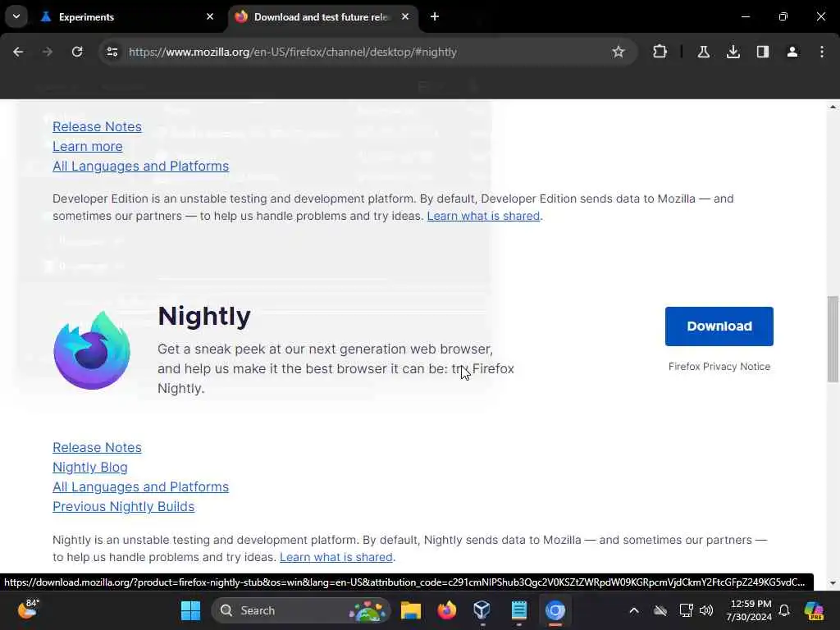Image resolution: width=840 pixels, height=630 pixels.
Task: Open the Nightly Blog link
Action: (x=90, y=467)
